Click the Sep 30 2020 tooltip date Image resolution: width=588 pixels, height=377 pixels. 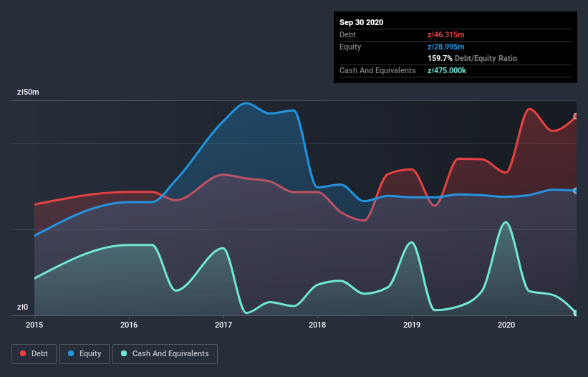[362, 22]
